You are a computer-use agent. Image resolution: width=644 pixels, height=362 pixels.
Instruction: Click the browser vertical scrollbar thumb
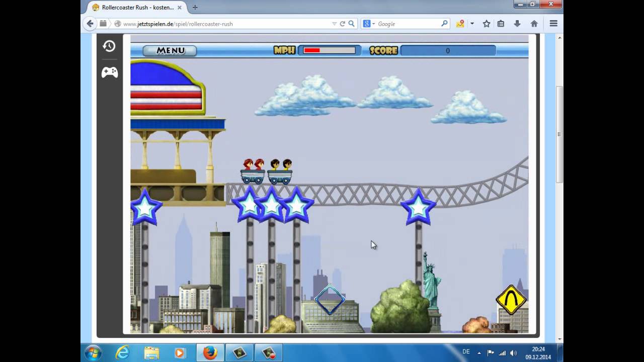point(559,134)
